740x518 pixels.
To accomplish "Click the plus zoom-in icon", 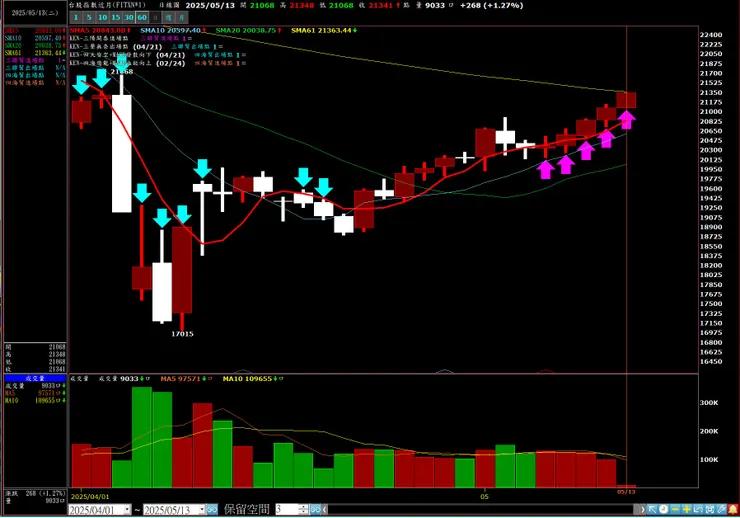I will 687,510.
